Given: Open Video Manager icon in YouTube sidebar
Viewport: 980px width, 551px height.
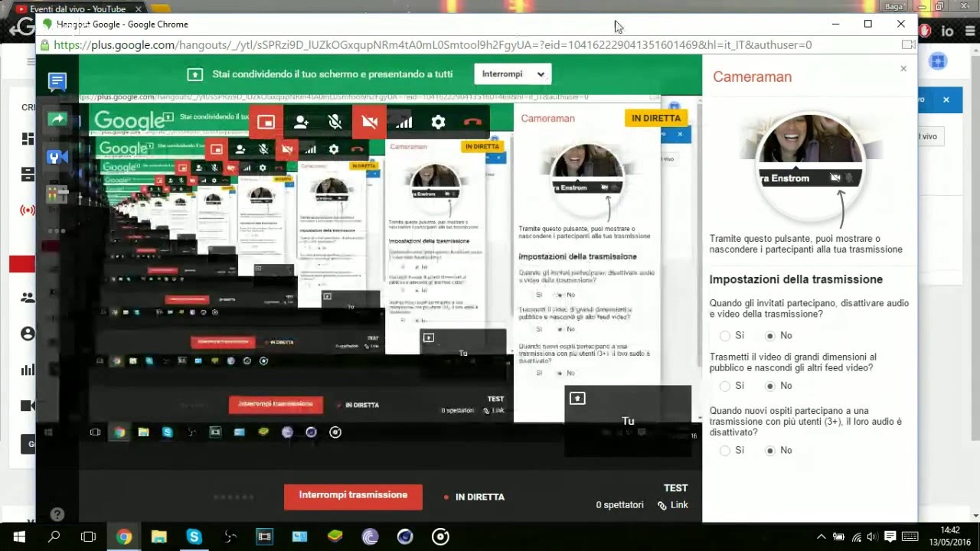Looking at the screenshot, I should coord(28,174).
